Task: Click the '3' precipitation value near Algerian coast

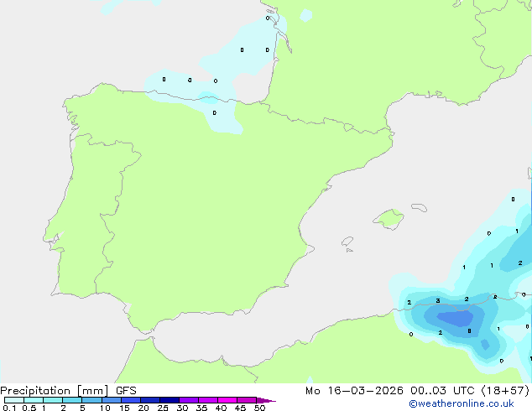Action: coord(438,301)
